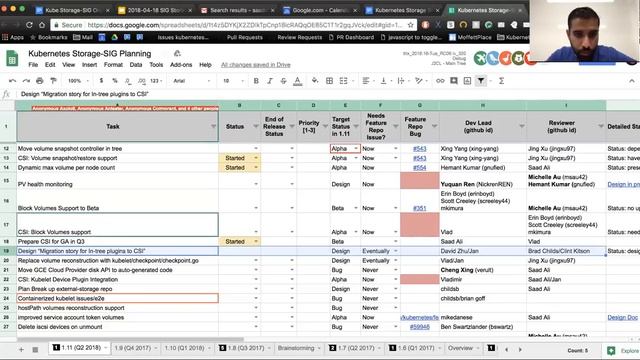Open text wrapping options
The width and height of the screenshot is (640, 360).
click(x=401, y=81)
